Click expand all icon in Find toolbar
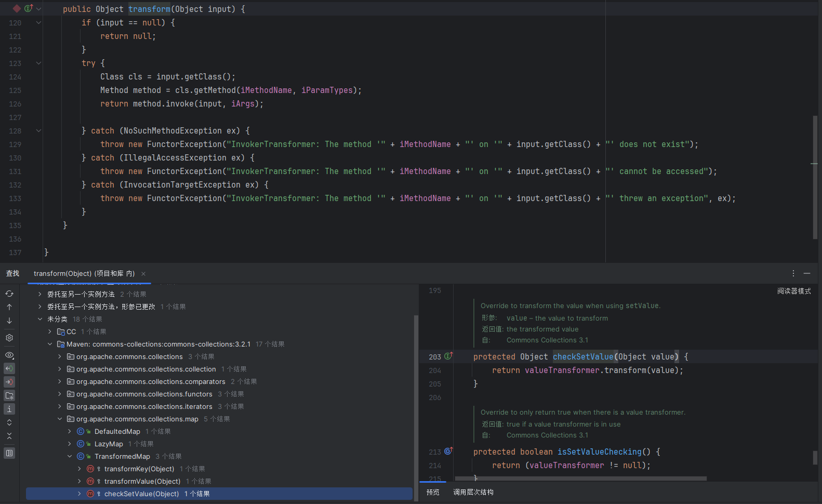822x504 pixels. point(9,422)
